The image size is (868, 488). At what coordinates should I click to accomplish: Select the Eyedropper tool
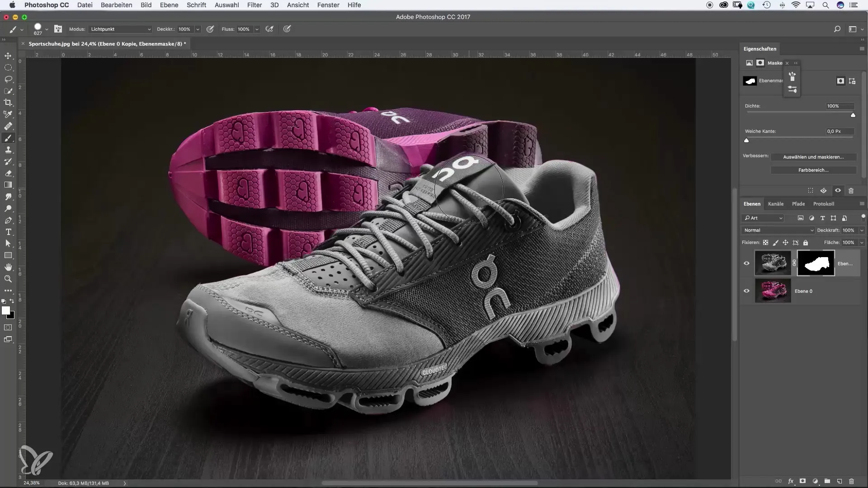(x=8, y=114)
